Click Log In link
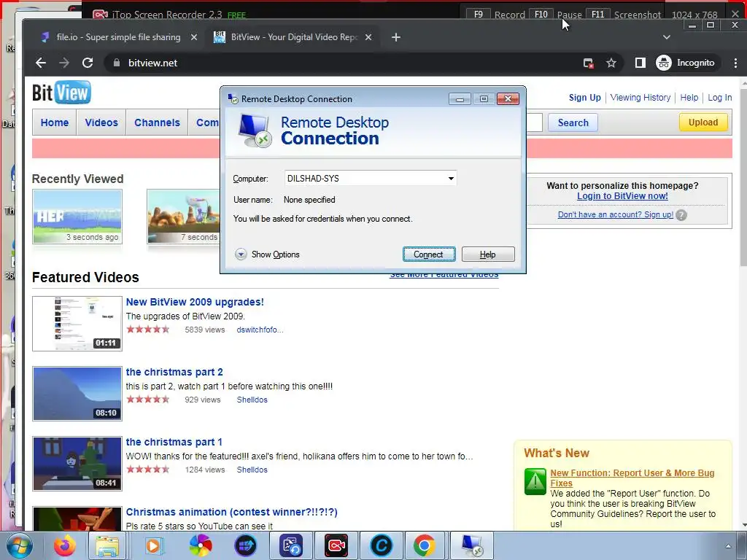747x560 pixels. point(719,98)
